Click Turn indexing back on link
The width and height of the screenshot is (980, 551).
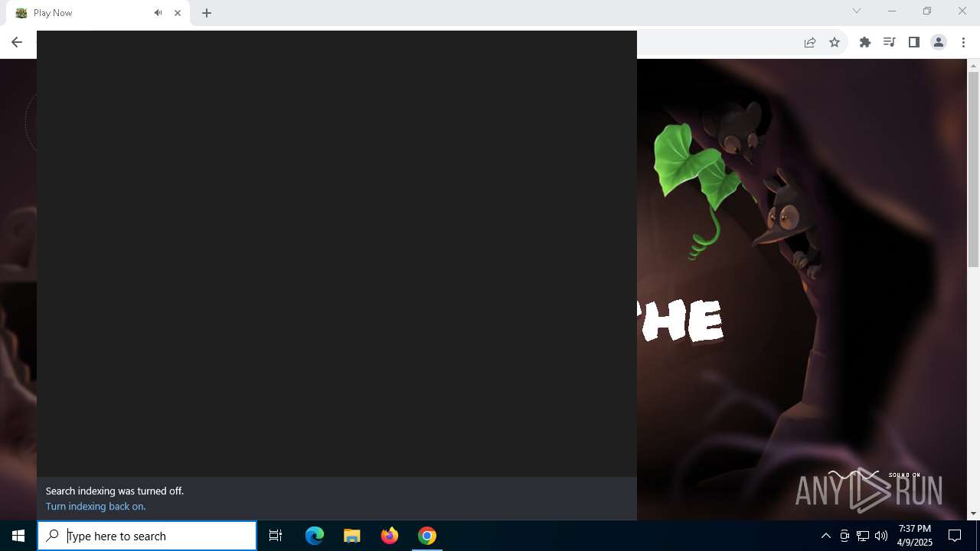(x=96, y=506)
